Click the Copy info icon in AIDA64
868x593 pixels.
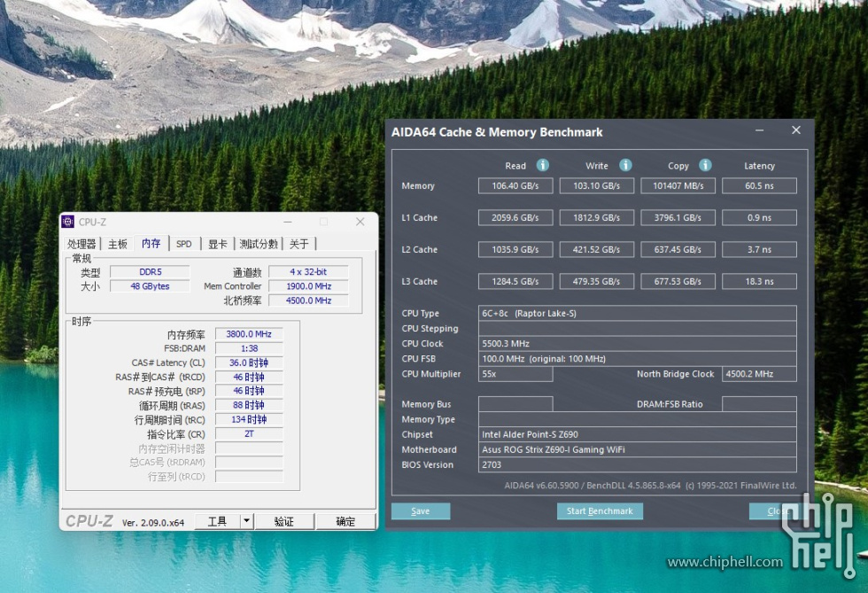tap(705, 165)
